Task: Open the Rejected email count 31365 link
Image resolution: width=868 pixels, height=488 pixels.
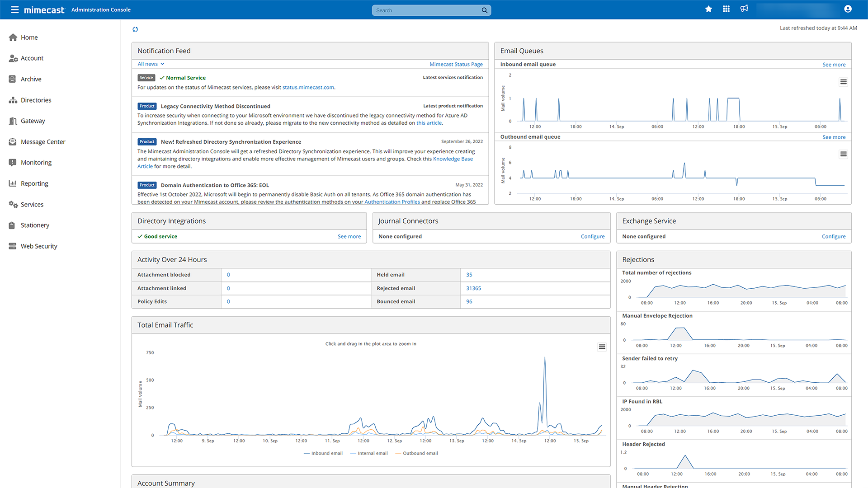Action: click(473, 288)
